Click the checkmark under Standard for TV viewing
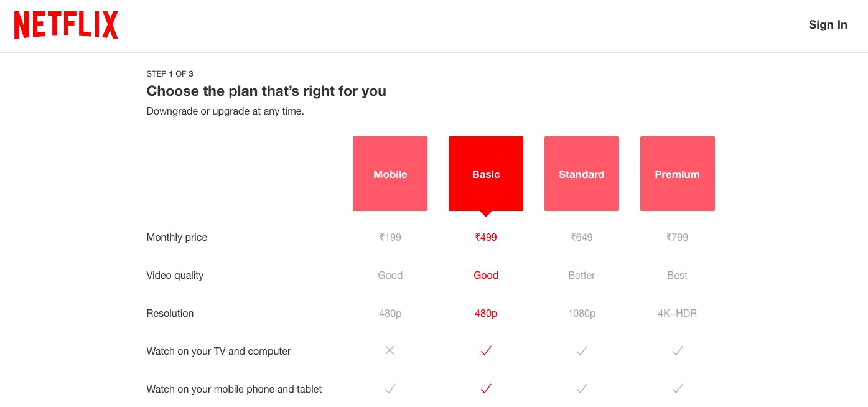 (x=581, y=350)
